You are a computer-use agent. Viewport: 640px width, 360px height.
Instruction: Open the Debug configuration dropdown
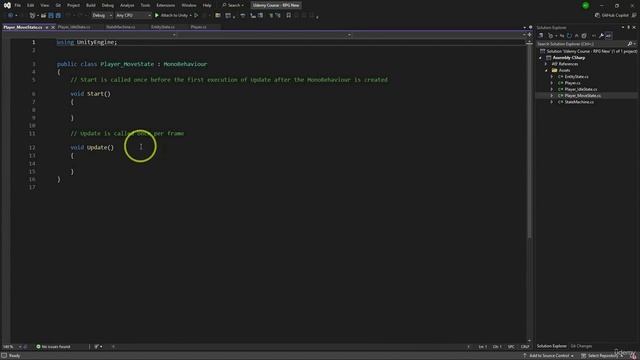click(x=102, y=16)
